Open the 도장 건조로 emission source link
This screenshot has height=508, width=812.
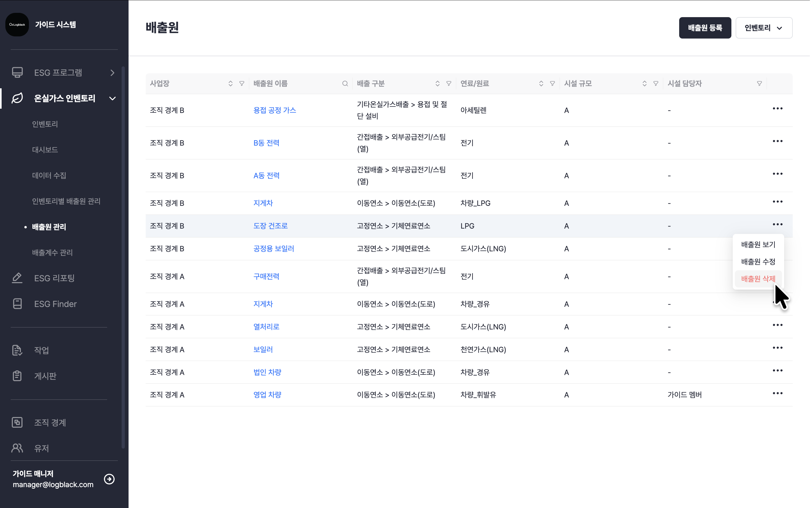tap(270, 226)
